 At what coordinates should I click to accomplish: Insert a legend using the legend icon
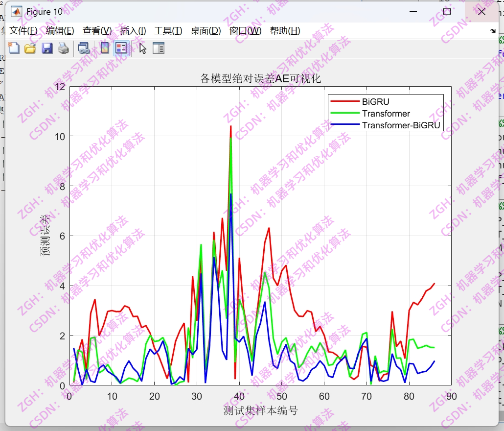120,48
